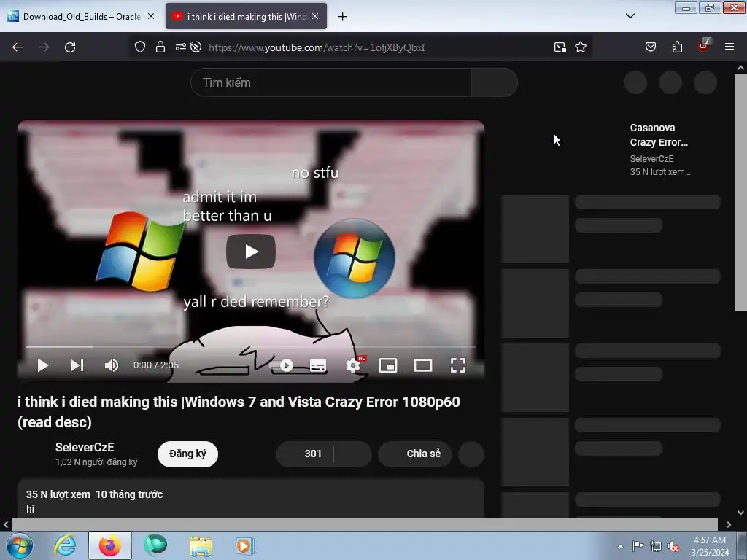Launch Internet Explorer from the taskbar
Screen dimensions: 747x560
(65, 545)
